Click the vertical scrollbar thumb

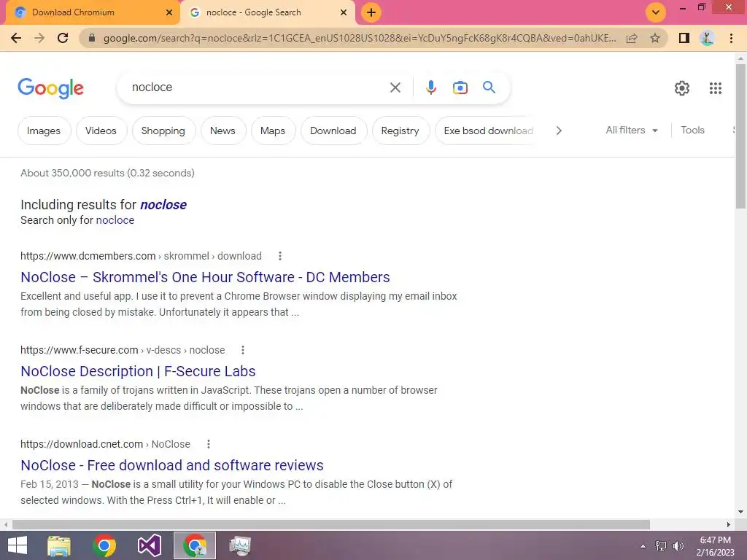(740, 136)
